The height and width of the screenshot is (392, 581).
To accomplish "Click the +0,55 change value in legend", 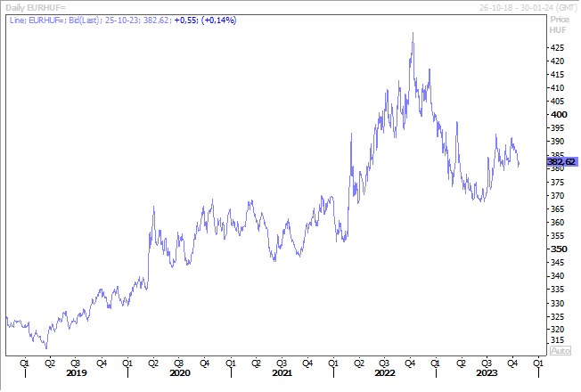I will [x=186, y=20].
